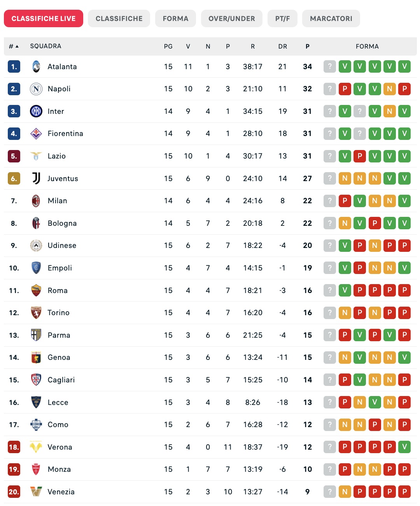Click the Milan team crest
This screenshot has height=506, width=420.
pyautogui.click(x=36, y=201)
